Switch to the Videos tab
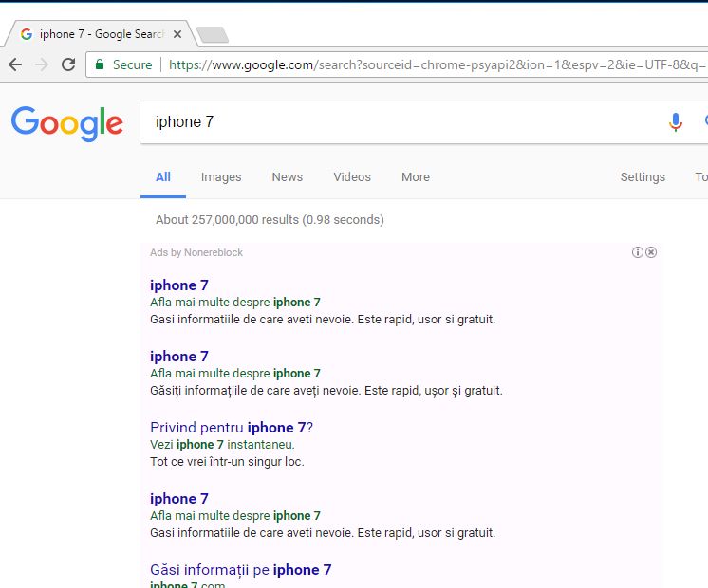 [352, 177]
